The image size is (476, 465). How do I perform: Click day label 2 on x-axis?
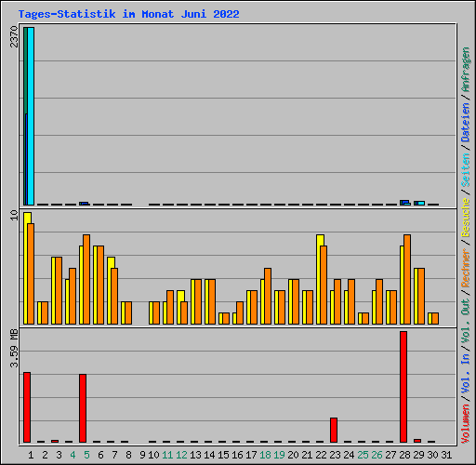tap(45, 455)
